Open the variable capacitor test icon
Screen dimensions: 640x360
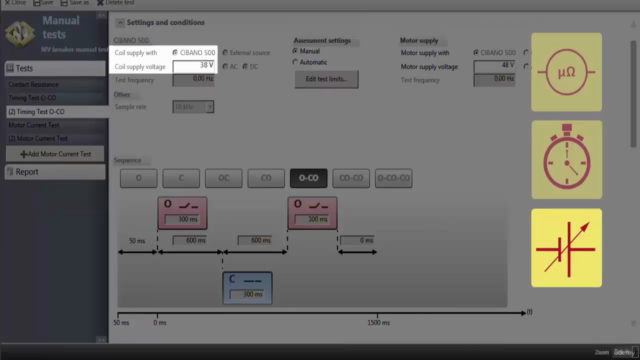coord(567,248)
